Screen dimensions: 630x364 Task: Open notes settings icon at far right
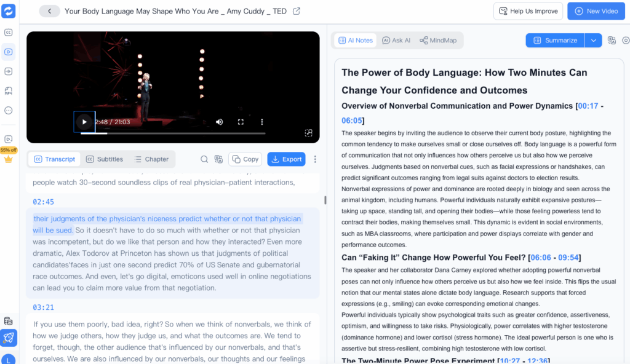[626, 40]
